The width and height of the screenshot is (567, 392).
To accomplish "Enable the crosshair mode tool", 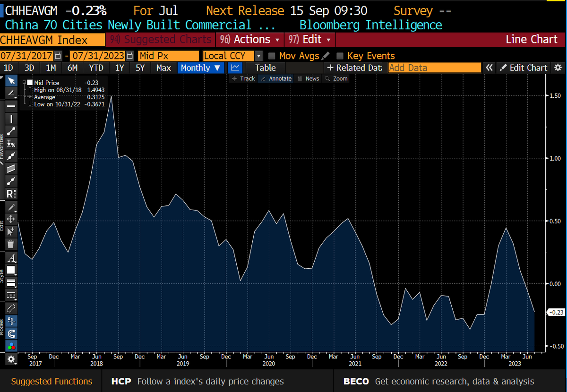I will pyautogui.click(x=11, y=321).
